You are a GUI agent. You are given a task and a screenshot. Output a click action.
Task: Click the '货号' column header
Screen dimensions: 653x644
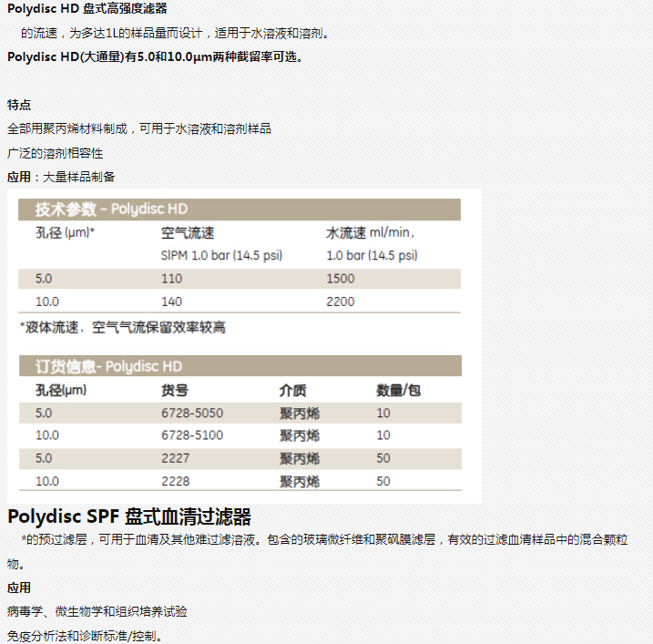tap(175, 390)
